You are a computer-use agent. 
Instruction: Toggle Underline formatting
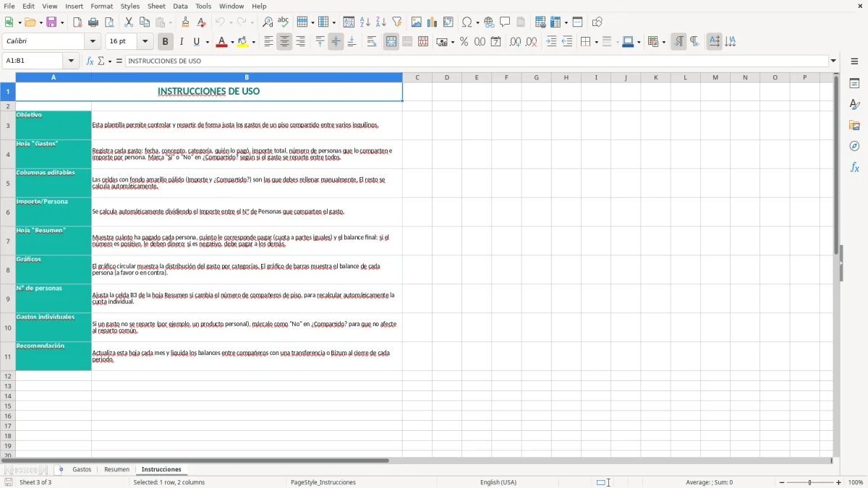pyautogui.click(x=196, y=42)
